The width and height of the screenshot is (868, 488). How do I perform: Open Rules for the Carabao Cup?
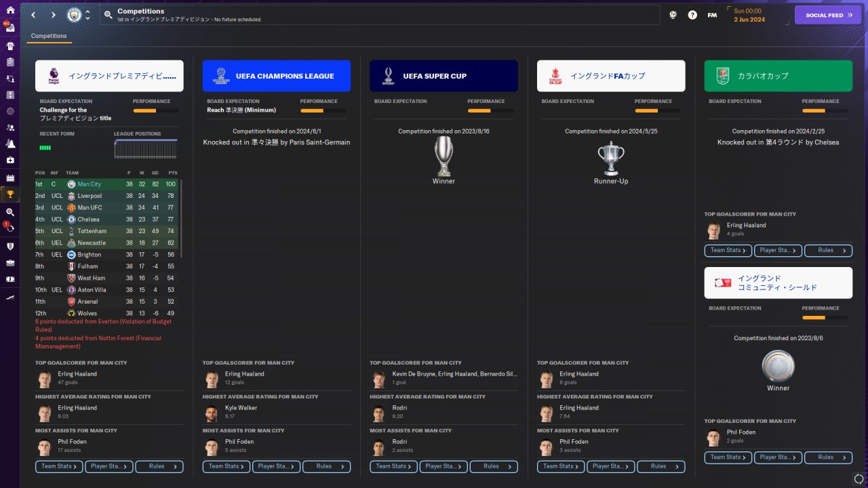tap(829, 251)
